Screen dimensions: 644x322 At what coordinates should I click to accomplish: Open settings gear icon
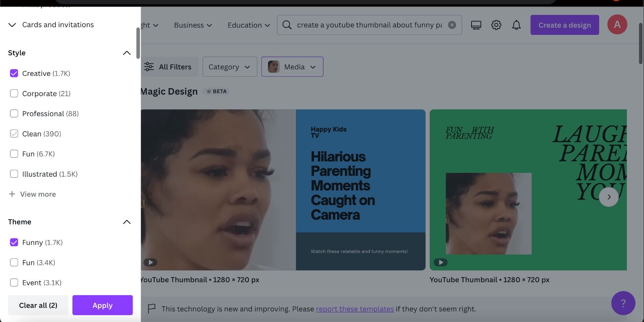[496, 25]
